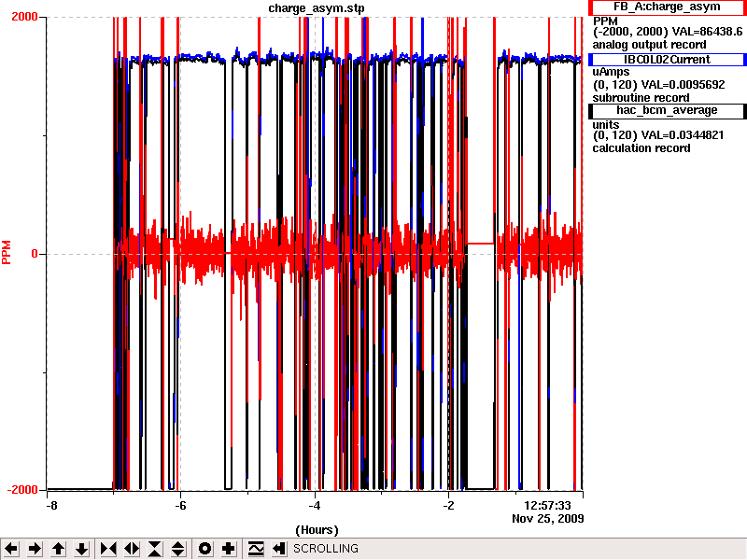
Task: Select the IBC0L02Current legend entry
Action: pos(667,60)
